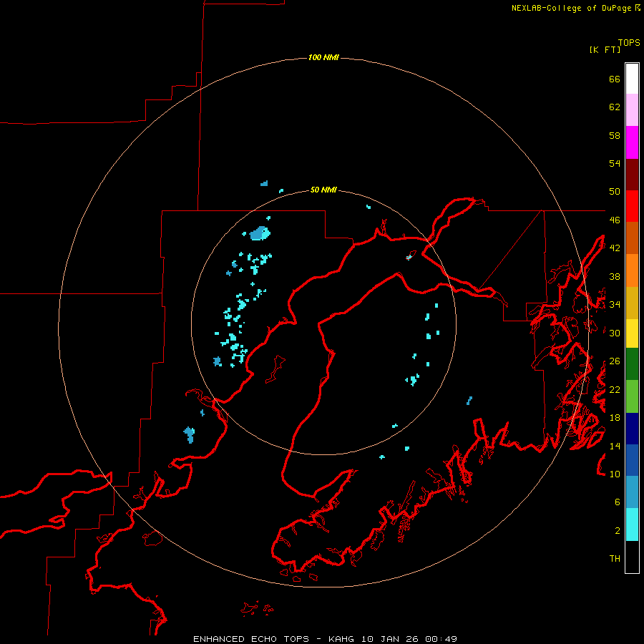Select the yellow legend color band
The image size is (644, 644).
tap(632, 333)
